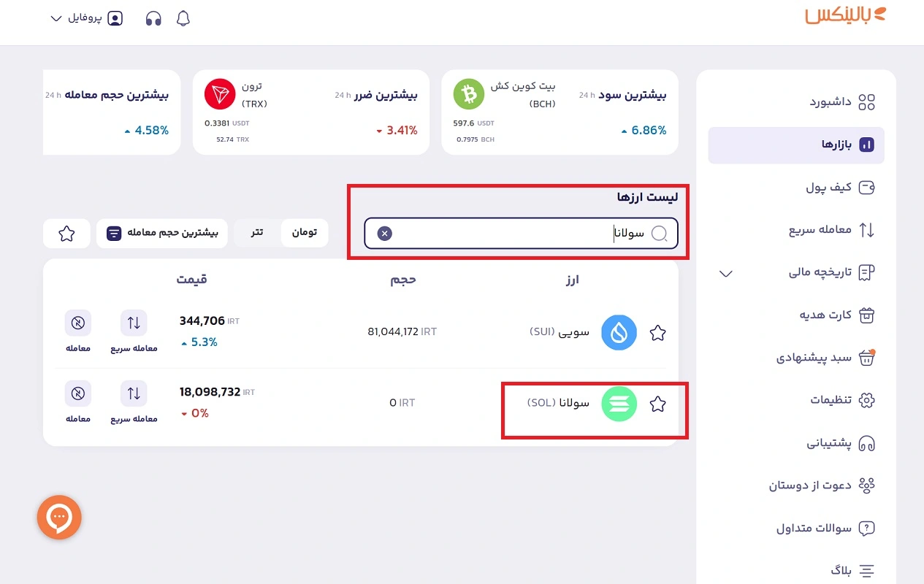
Task: Click the SUI coin logo
Action: click(x=619, y=333)
